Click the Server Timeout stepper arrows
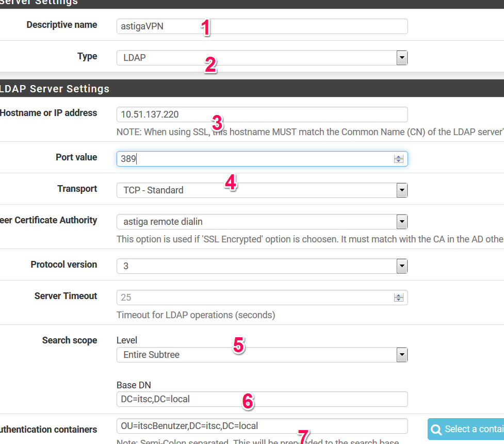Viewport: 504px width, 444px height. point(399,298)
